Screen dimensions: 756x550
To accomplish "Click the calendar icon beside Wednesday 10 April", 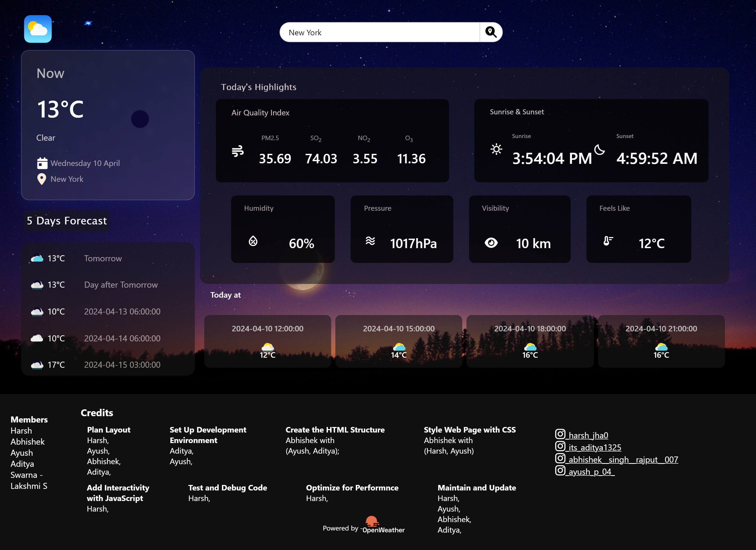I will (x=42, y=163).
